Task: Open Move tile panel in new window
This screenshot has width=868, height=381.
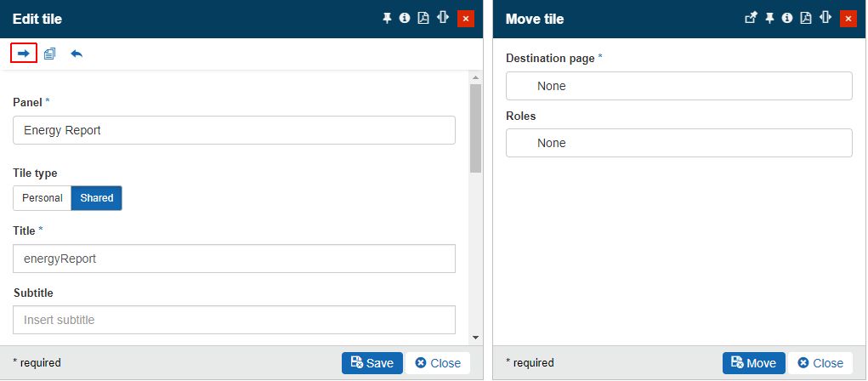Action: tap(751, 19)
